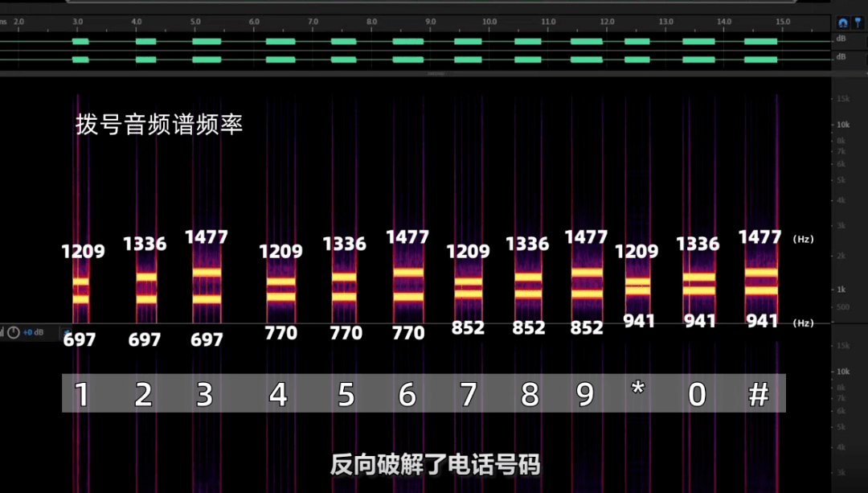
Task: Click the 1k label on the upper frequency scale
Action: (x=841, y=290)
